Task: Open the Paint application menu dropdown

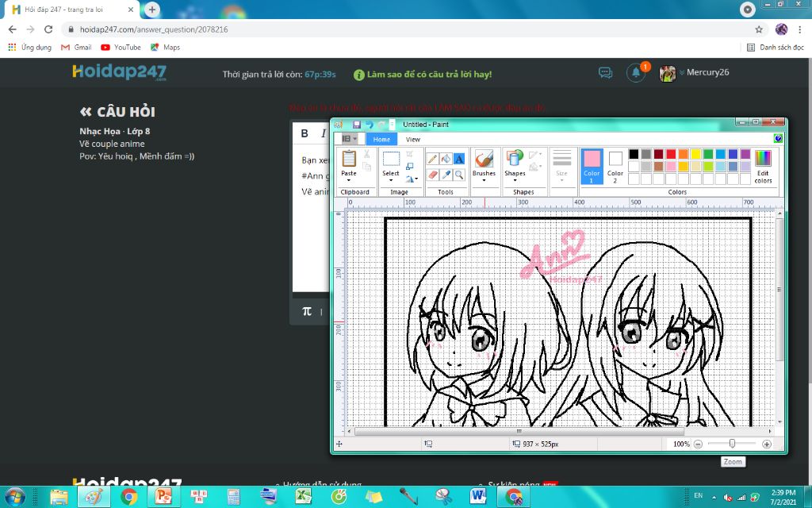Action: [349, 139]
